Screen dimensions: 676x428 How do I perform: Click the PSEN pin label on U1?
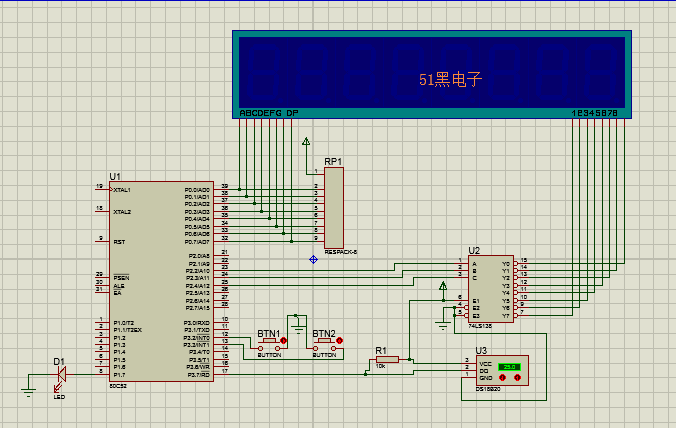tap(121, 278)
